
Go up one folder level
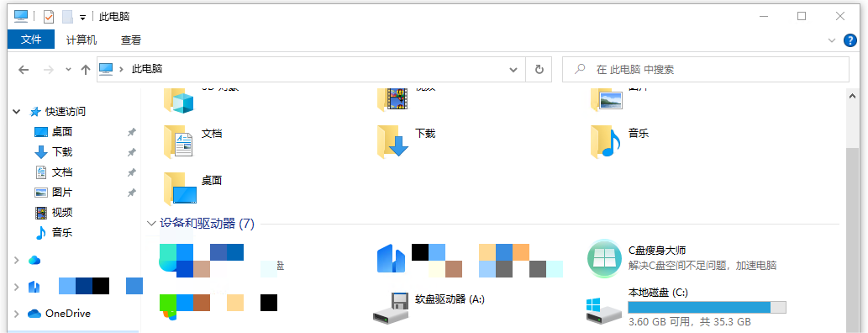coord(85,70)
